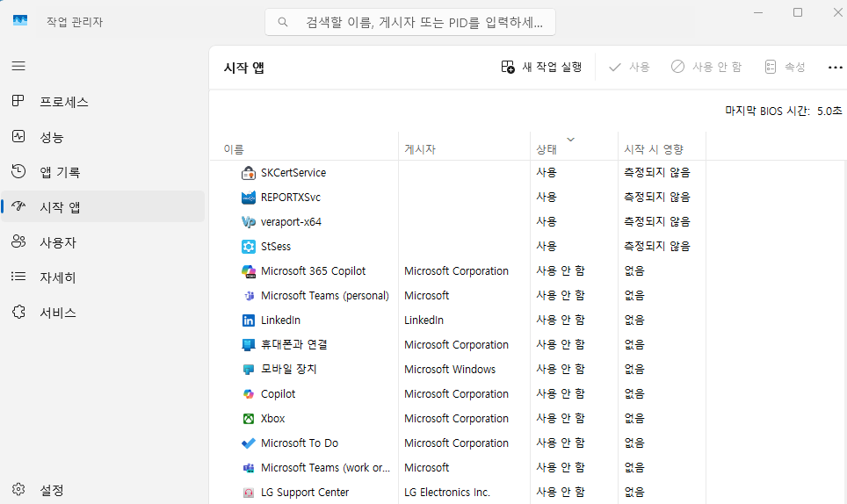Click the 속성 properties button
847x504 pixels.
click(x=785, y=67)
